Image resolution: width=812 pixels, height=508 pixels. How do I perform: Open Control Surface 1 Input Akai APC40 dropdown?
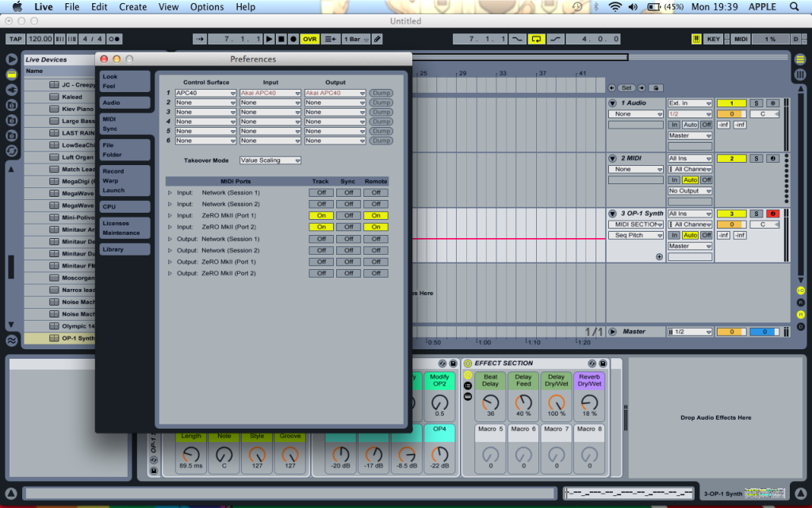270,94
